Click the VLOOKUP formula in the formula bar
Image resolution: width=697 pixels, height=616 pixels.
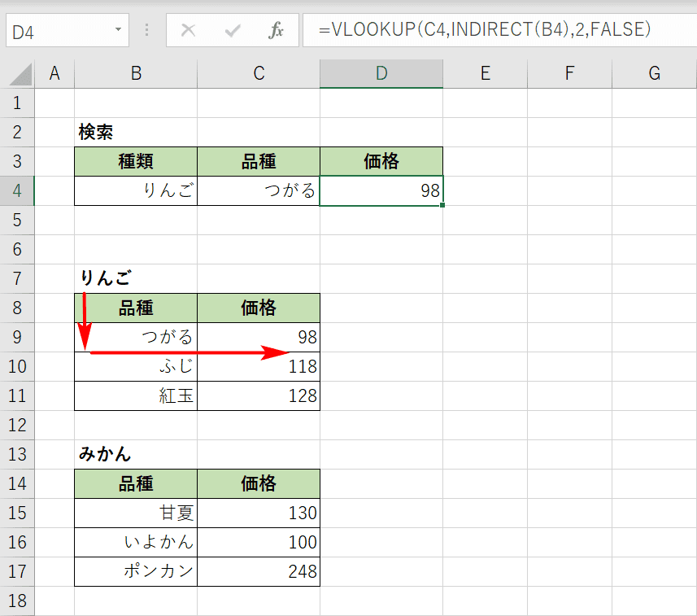(485, 30)
